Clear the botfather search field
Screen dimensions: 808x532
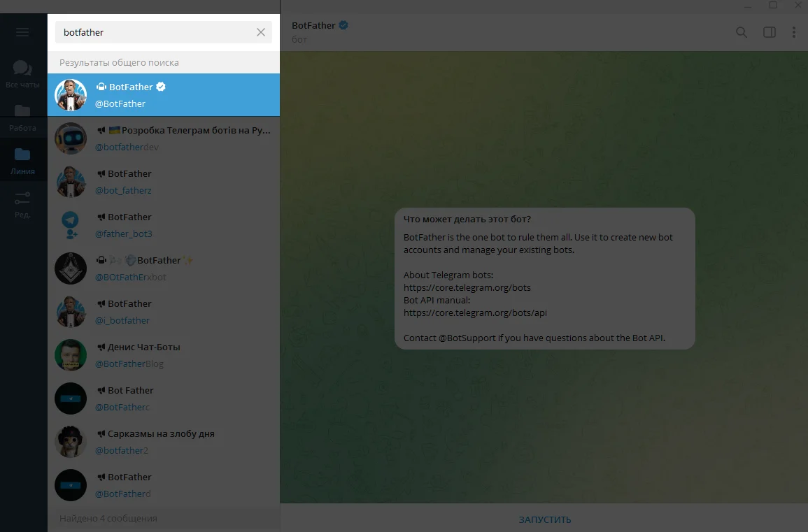point(261,32)
